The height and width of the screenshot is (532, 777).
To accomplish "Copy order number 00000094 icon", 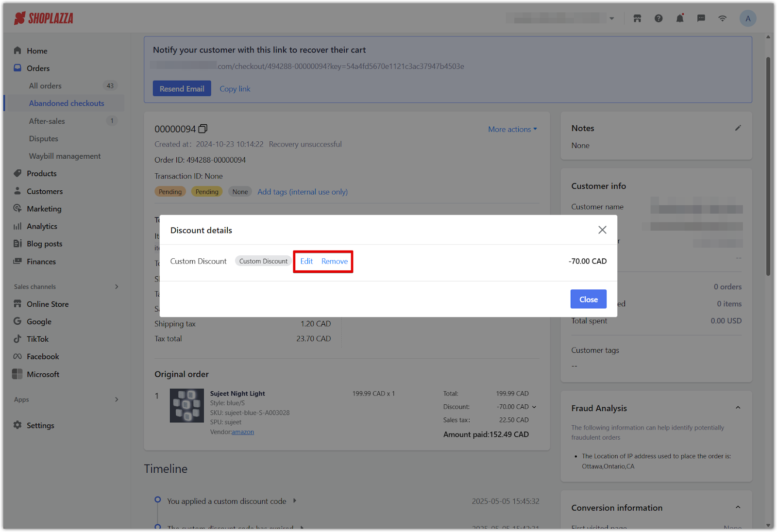I will 203,129.
